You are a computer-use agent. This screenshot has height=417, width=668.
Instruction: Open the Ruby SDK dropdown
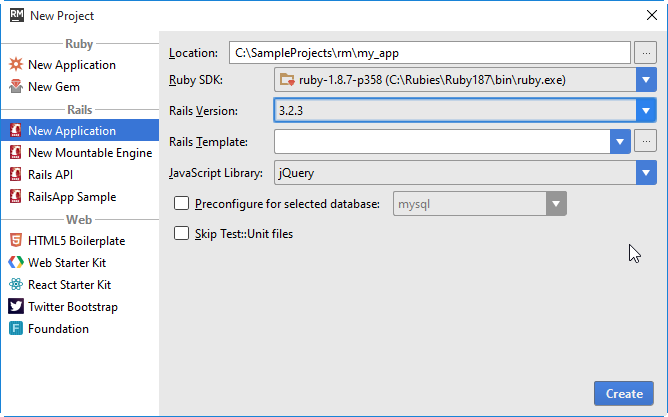click(645, 80)
